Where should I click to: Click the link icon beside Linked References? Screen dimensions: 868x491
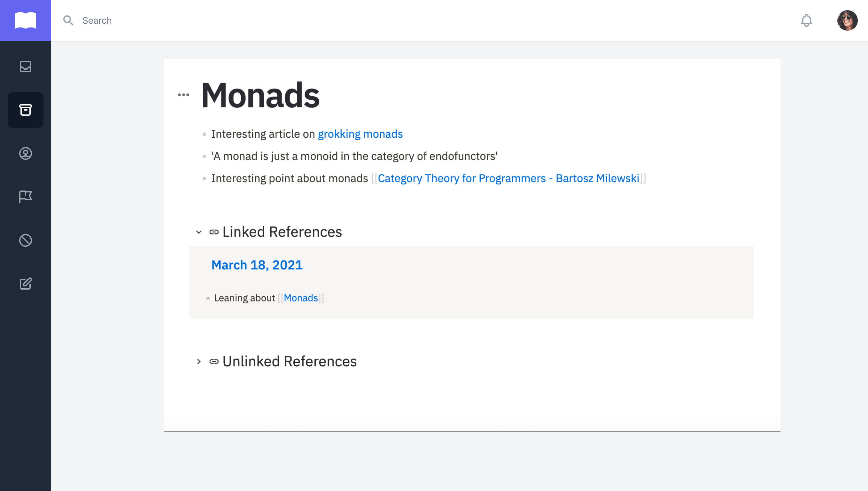tap(214, 232)
